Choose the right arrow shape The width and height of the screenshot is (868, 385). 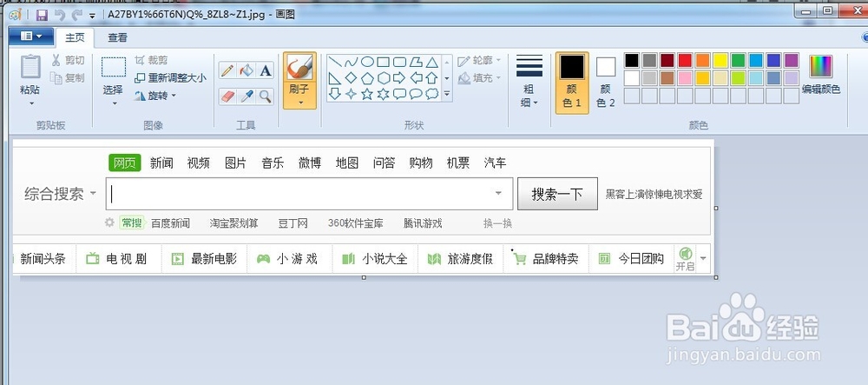[x=399, y=78]
